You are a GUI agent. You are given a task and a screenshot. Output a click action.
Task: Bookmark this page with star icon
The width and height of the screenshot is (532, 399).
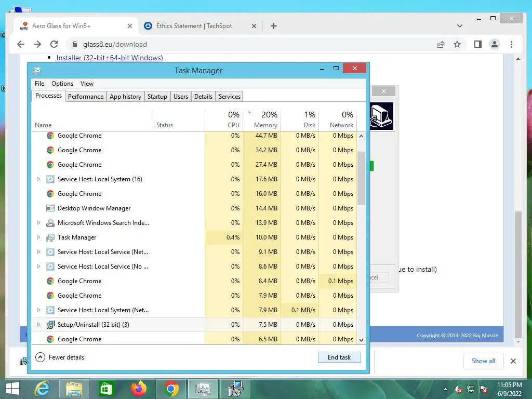pyautogui.click(x=457, y=44)
